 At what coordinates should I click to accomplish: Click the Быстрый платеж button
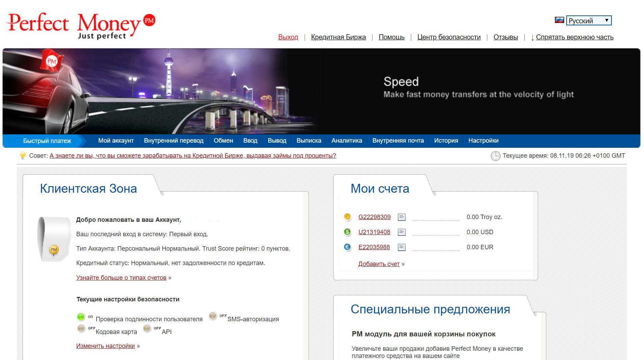click(47, 141)
